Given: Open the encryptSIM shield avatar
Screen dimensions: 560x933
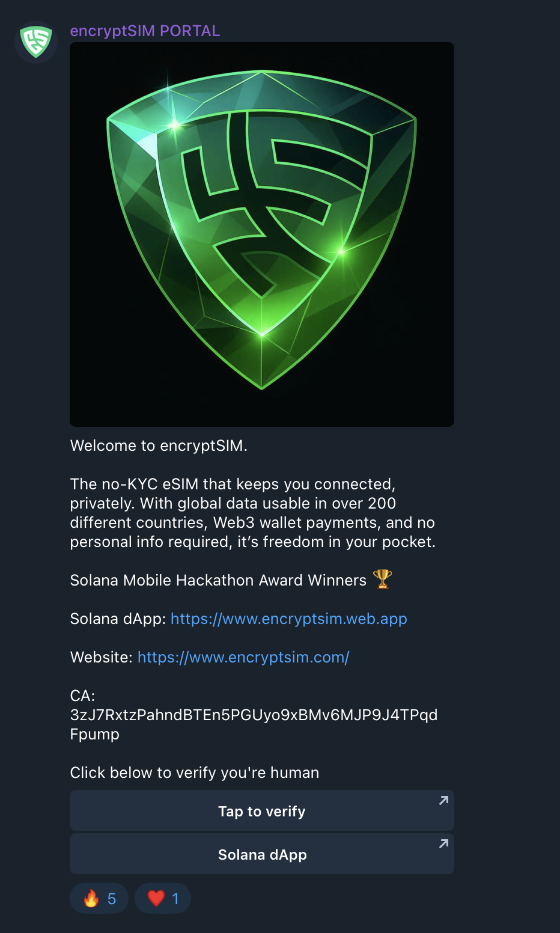Looking at the screenshot, I should 36,41.
